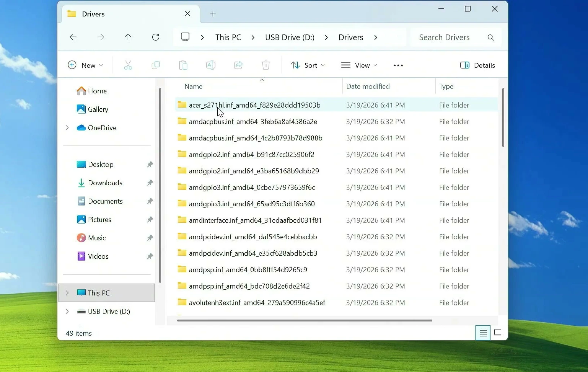Click the horizontal scrollbar of file list
The image size is (588, 372).
click(305, 321)
